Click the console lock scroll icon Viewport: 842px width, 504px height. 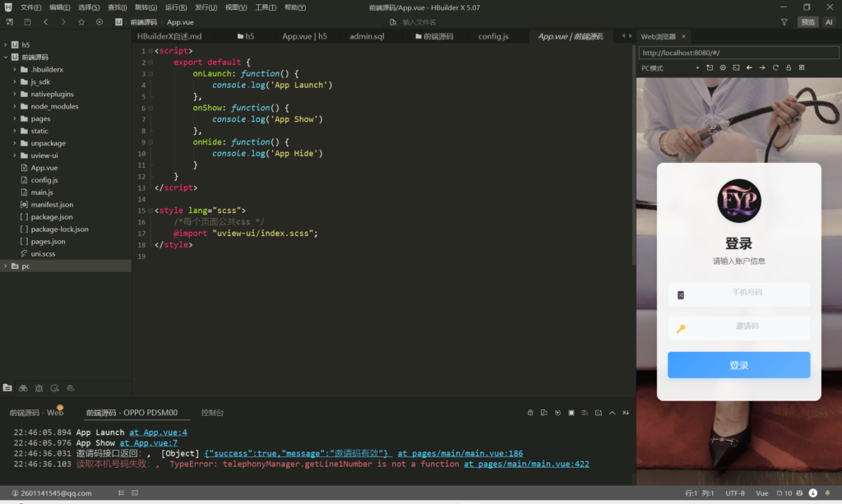tap(530, 413)
